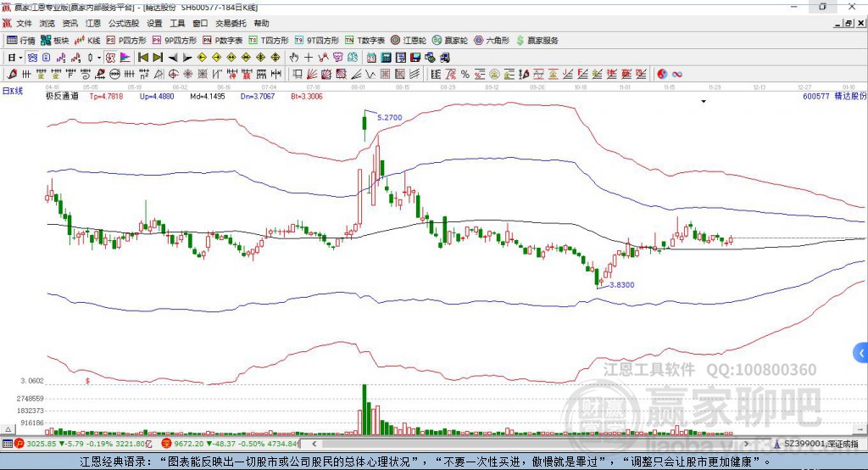Open the 江恩 menu
The width and height of the screenshot is (868, 470).
click(93, 23)
